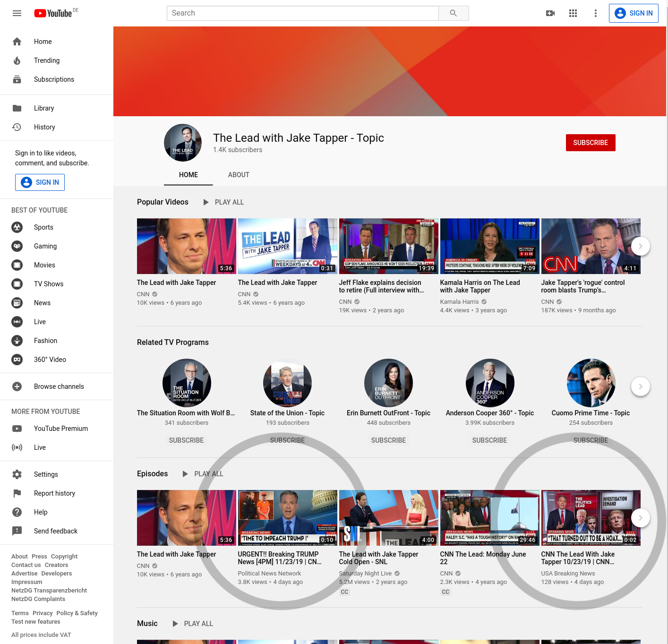Open Cuomo Prime Time channel avatar
The image size is (668, 644).
591,383
